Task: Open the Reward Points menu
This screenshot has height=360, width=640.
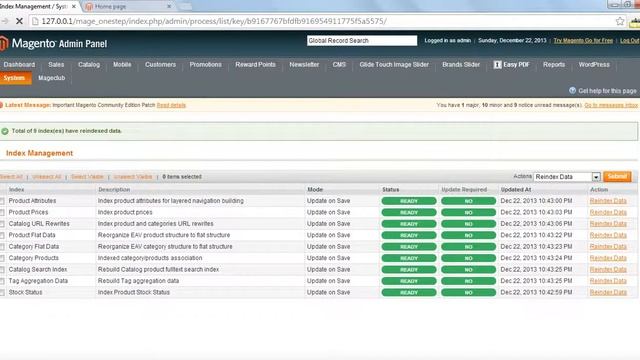Action: point(256,64)
